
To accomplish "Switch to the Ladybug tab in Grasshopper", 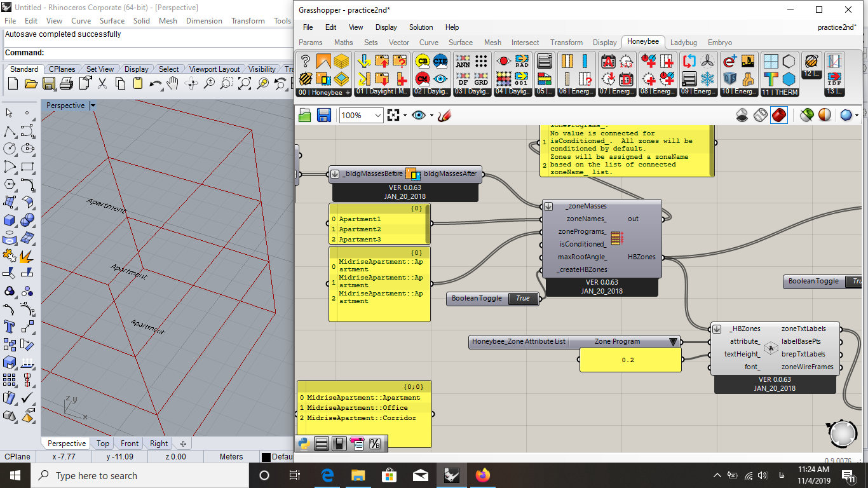I will (684, 43).
